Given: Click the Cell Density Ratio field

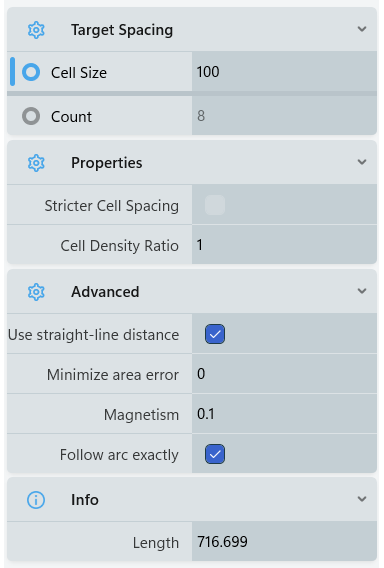Looking at the screenshot, I should coord(284,245).
